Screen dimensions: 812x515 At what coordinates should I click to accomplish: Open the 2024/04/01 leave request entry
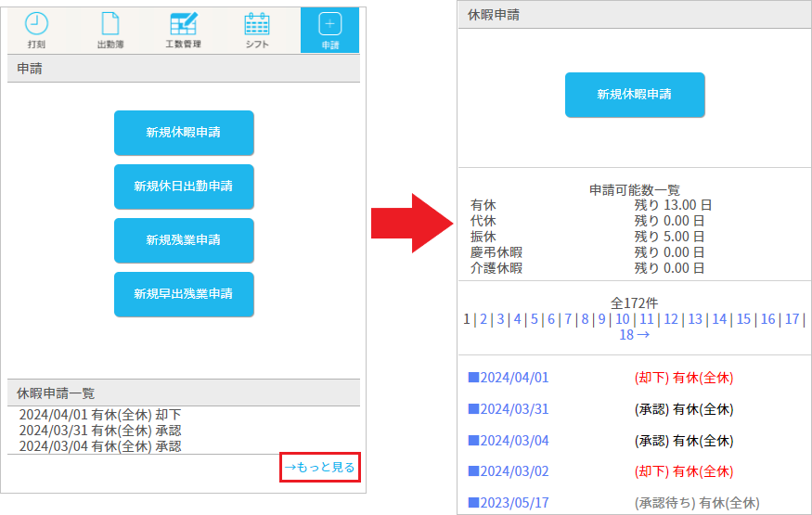[514, 378]
